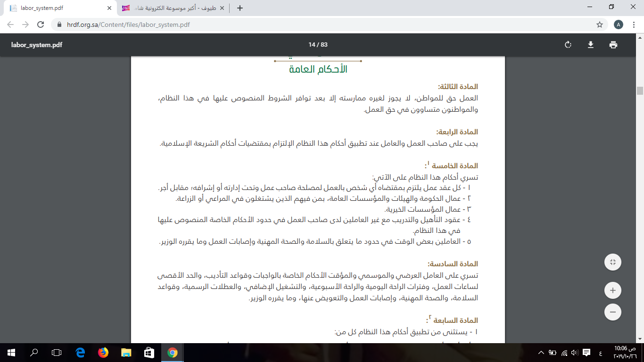This screenshot has height=362, width=644.
Task: Rotate the PDF document clockwise
Action: [568, 45]
